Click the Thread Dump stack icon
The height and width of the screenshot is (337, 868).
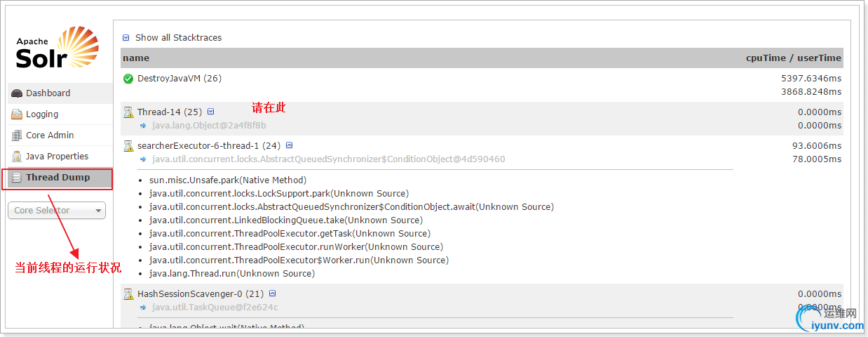coord(17,178)
